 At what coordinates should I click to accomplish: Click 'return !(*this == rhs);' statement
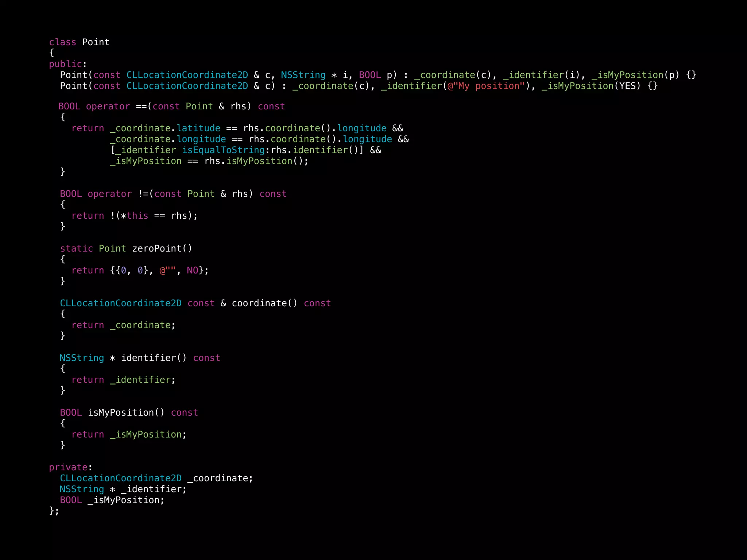(x=135, y=216)
